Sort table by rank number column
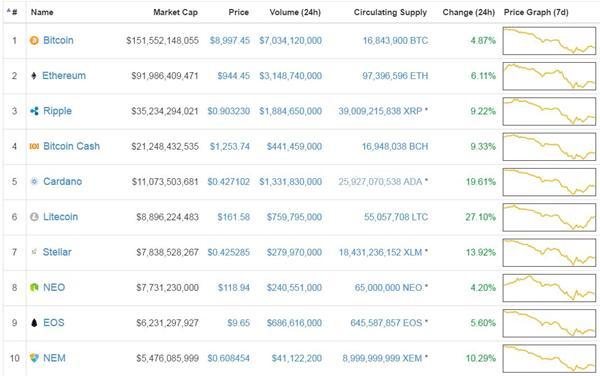This screenshot has width=600, height=376. (12, 12)
